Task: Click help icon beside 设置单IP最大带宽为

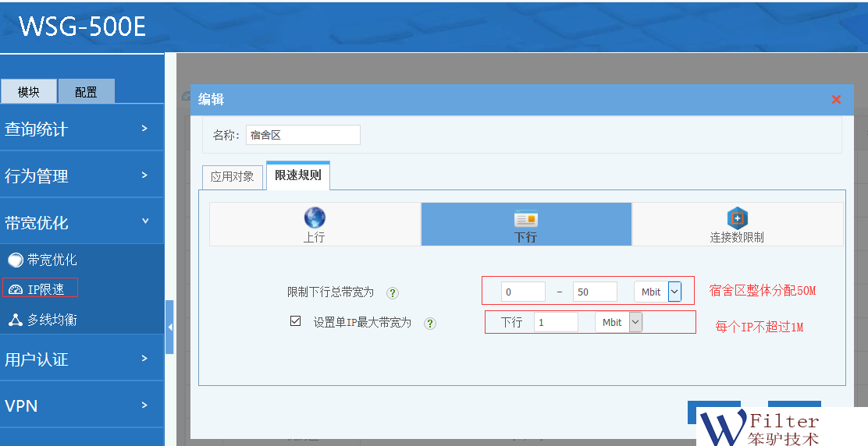Action: tap(430, 323)
